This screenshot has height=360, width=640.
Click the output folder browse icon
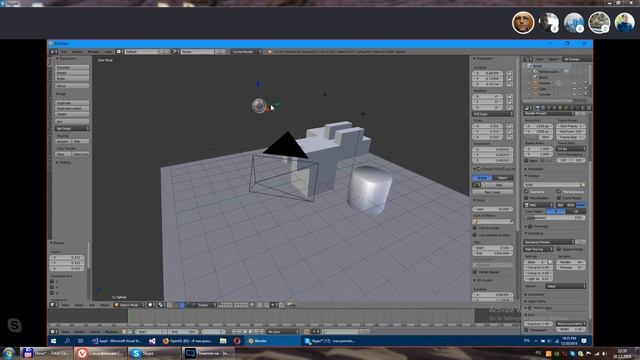(x=583, y=184)
